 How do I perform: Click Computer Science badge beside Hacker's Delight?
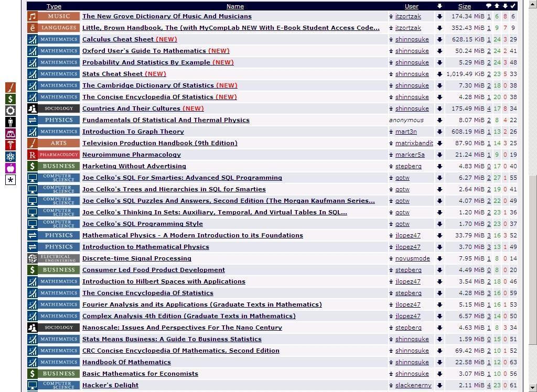coord(53,385)
